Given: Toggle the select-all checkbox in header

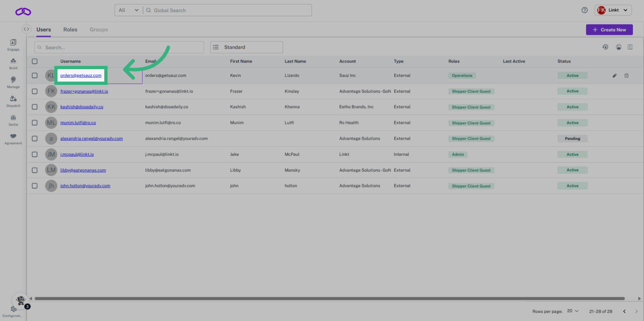Looking at the screenshot, I should [x=35, y=61].
